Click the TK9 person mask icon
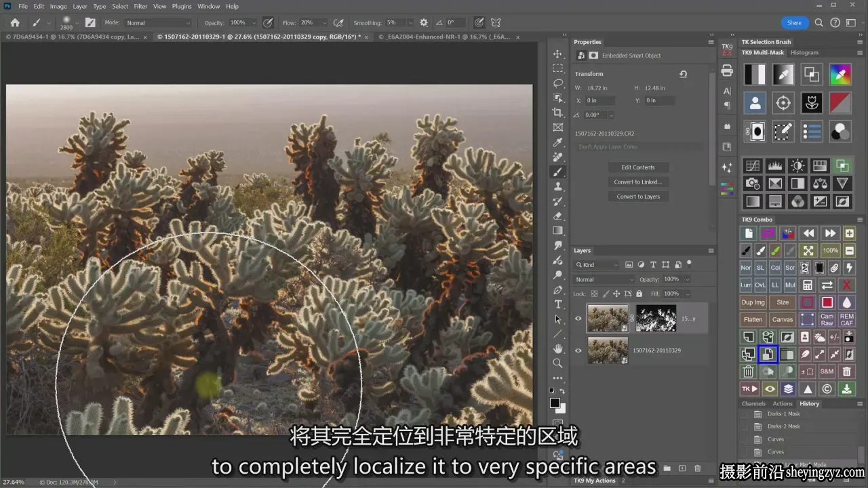The width and height of the screenshot is (868, 488). (755, 103)
